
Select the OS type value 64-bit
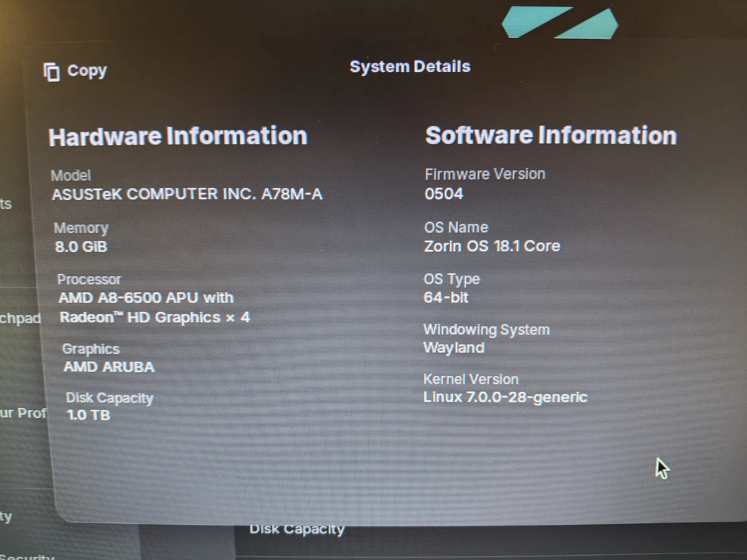click(x=446, y=297)
